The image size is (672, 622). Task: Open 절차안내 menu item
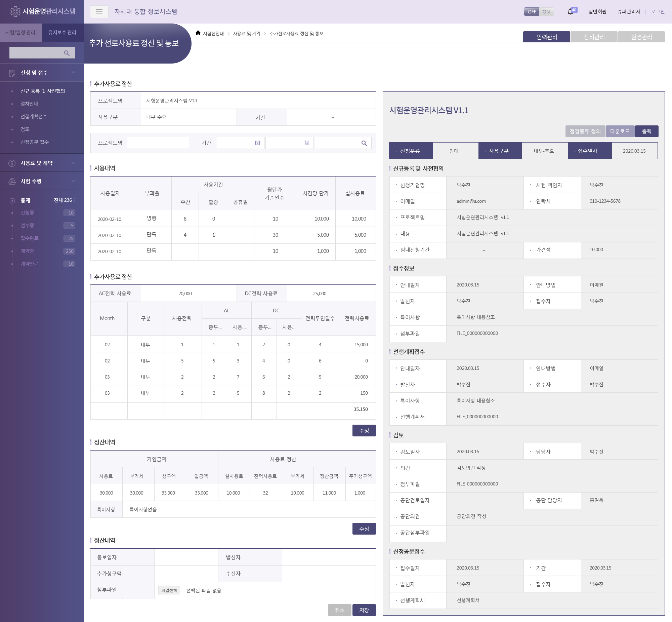point(30,104)
